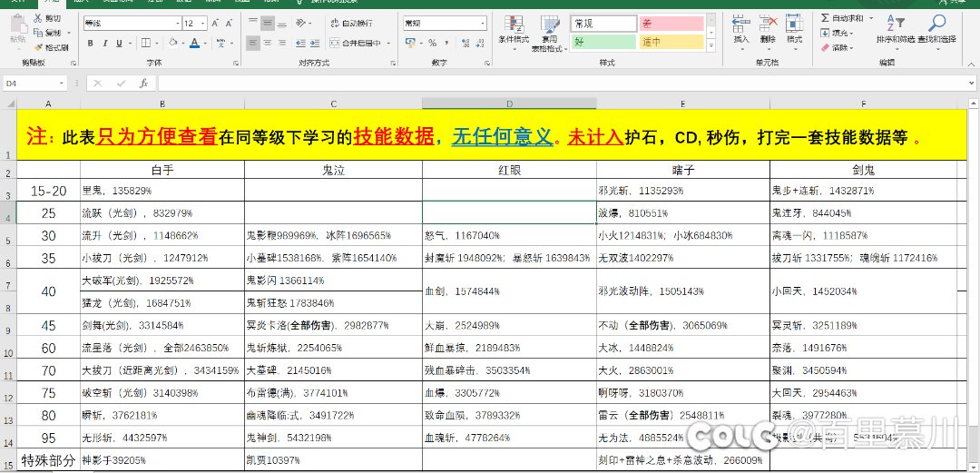Click Merge and Center (合并后居中) button
The width and height of the screenshot is (980, 473).
[x=356, y=44]
